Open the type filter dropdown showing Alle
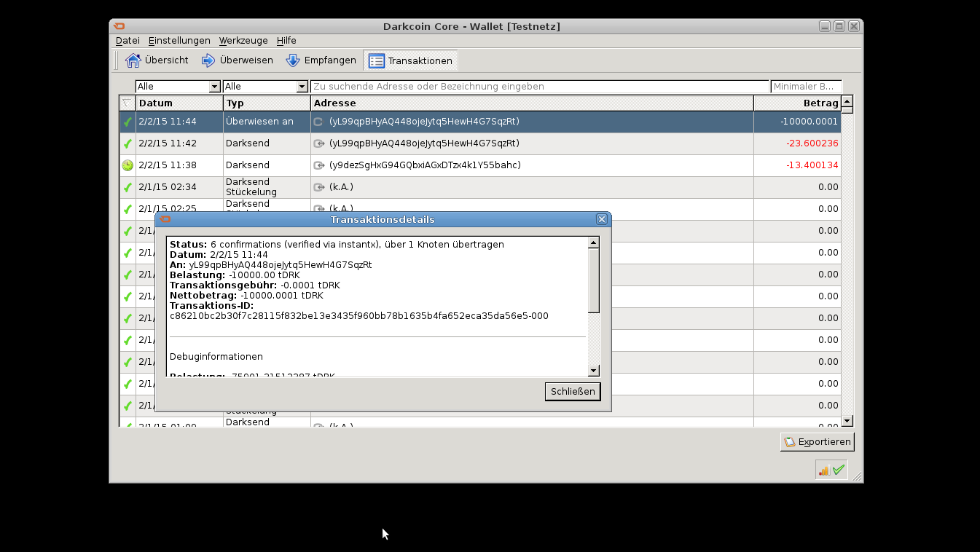 (265, 87)
